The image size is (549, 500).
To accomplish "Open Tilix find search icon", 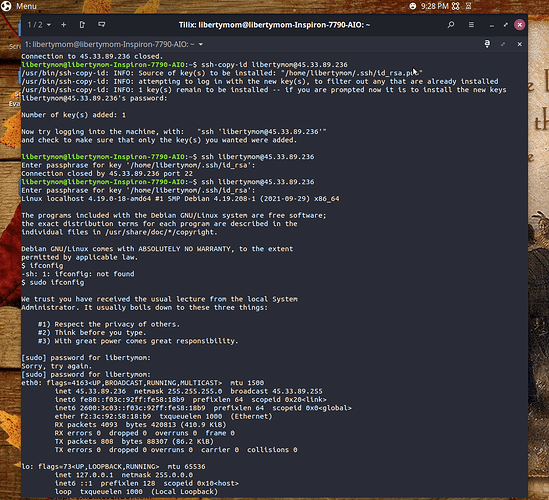I will 451,25.
